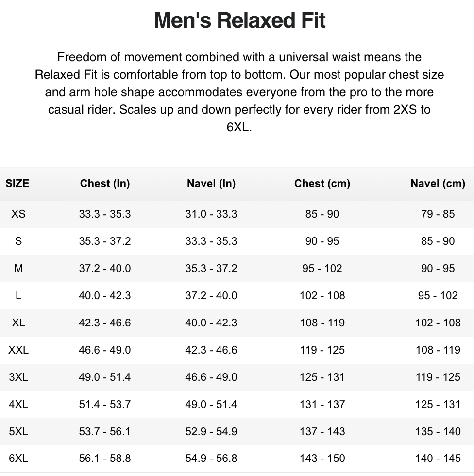
Task: Select chest inches value 51.4 - 53.7
Action: pyautogui.click(x=105, y=404)
